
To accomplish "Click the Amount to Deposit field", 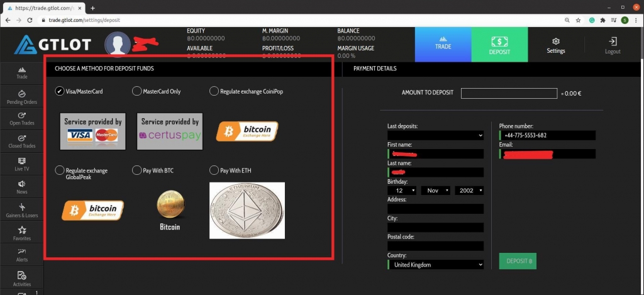I will point(509,93).
